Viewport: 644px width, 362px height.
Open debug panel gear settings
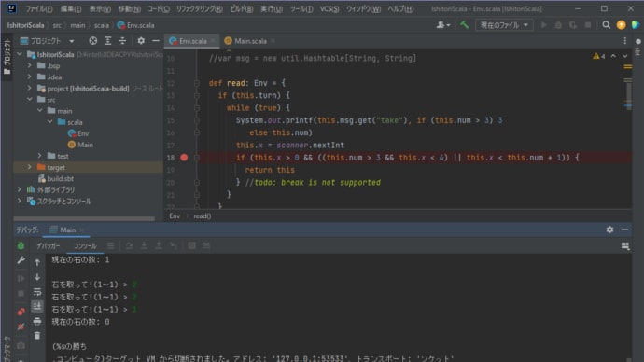(609, 230)
